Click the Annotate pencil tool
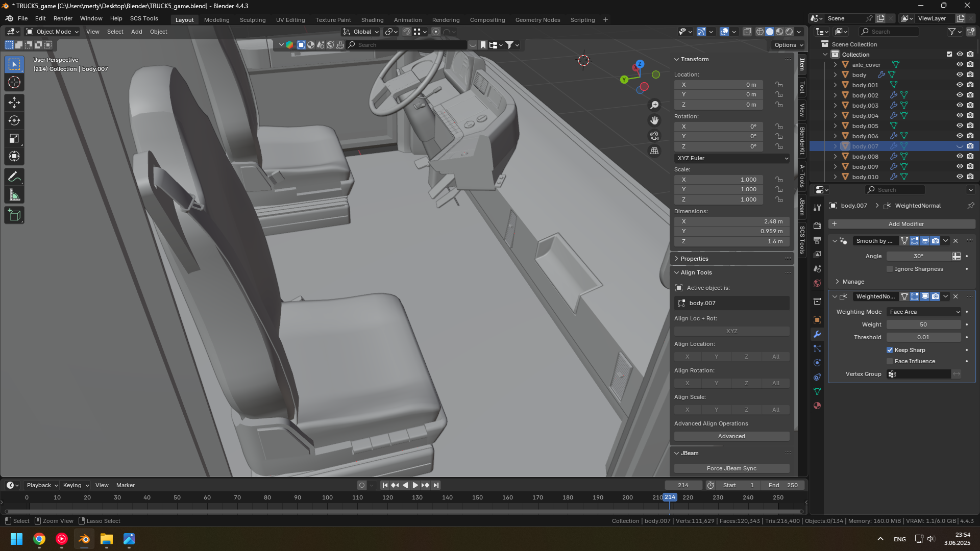The height and width of the screenshot is (551, 980). pyautogui.click(x=14, y=177)
